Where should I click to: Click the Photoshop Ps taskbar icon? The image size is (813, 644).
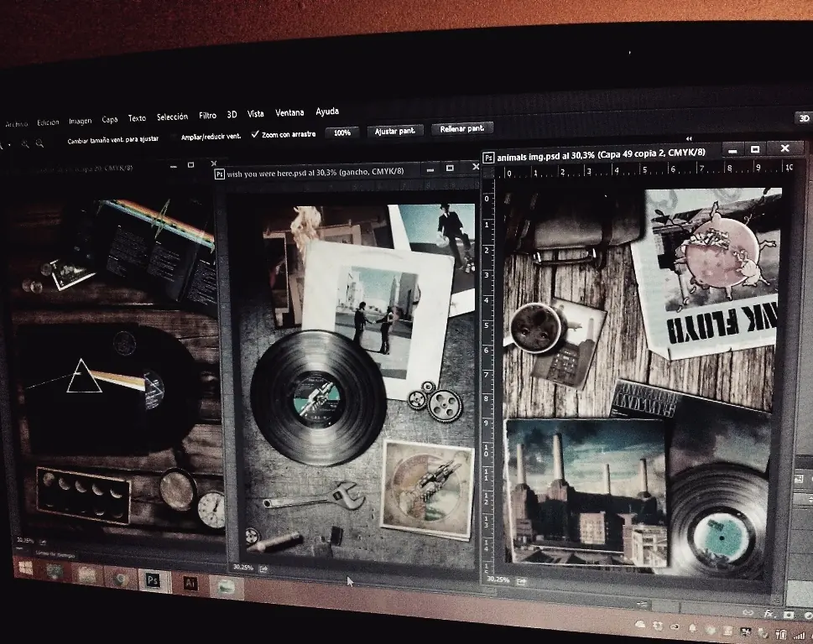pyautogui.click(x=152, y=580)
